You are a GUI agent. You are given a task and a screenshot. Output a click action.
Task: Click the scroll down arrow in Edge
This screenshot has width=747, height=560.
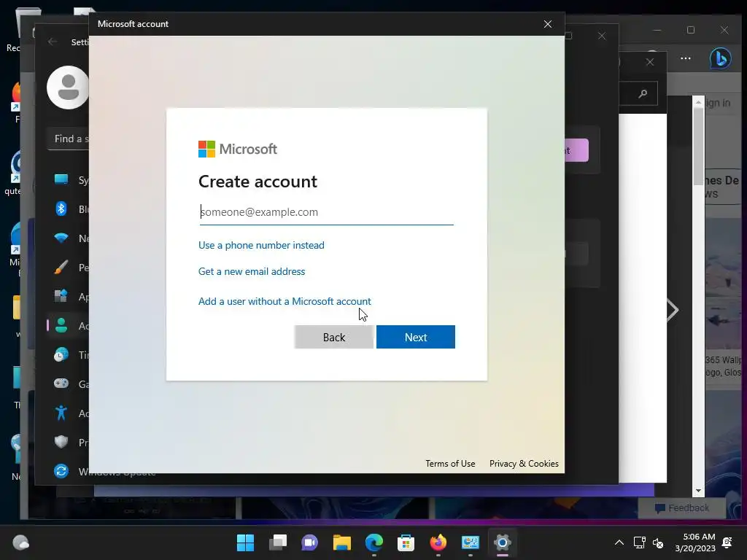pyautogui.click(x=698, y=491)
